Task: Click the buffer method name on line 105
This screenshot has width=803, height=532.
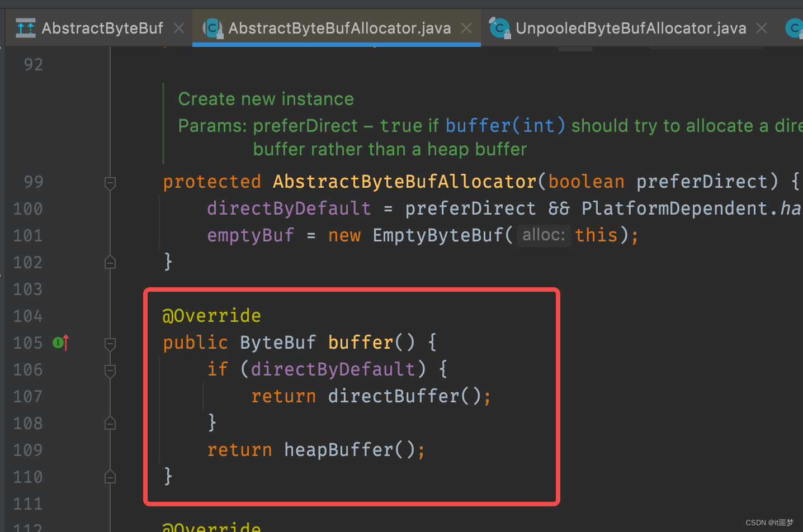Action: pos(361,343)
